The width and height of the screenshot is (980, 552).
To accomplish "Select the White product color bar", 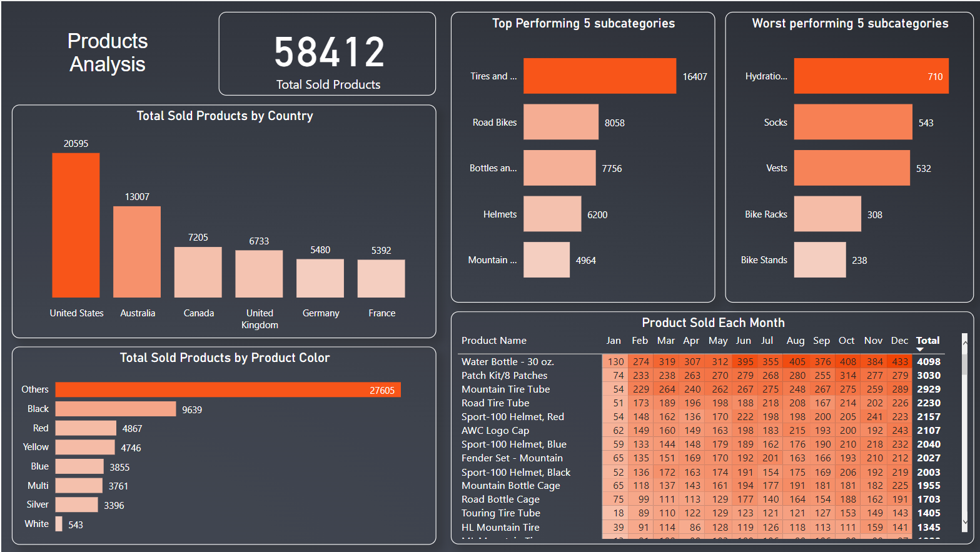I will point(59,524).
